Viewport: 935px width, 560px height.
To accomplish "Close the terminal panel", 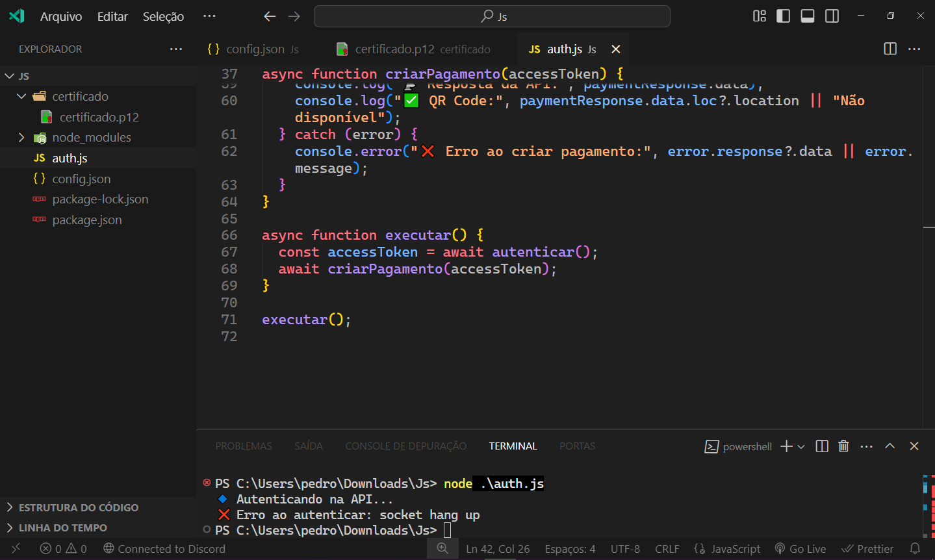I will tap(914, 446).
